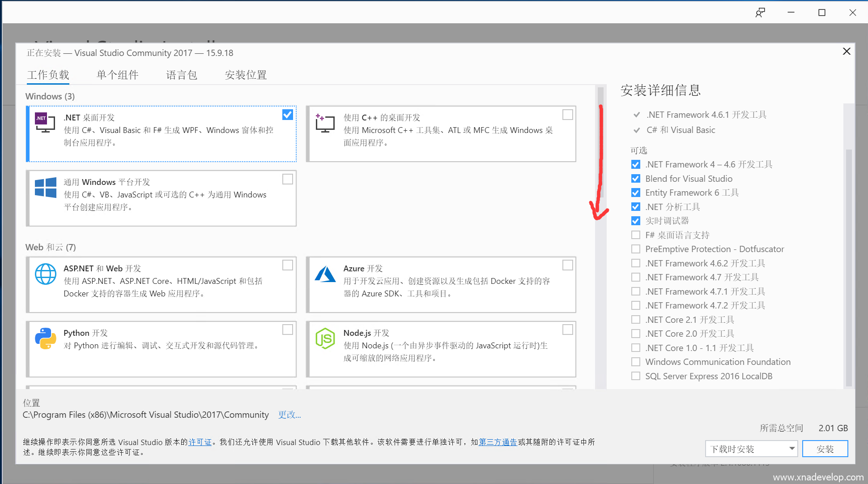This screenshot has width=868, height=484.
Task: Click the C++ desktop development monitor icon
Action: [325, 123]
